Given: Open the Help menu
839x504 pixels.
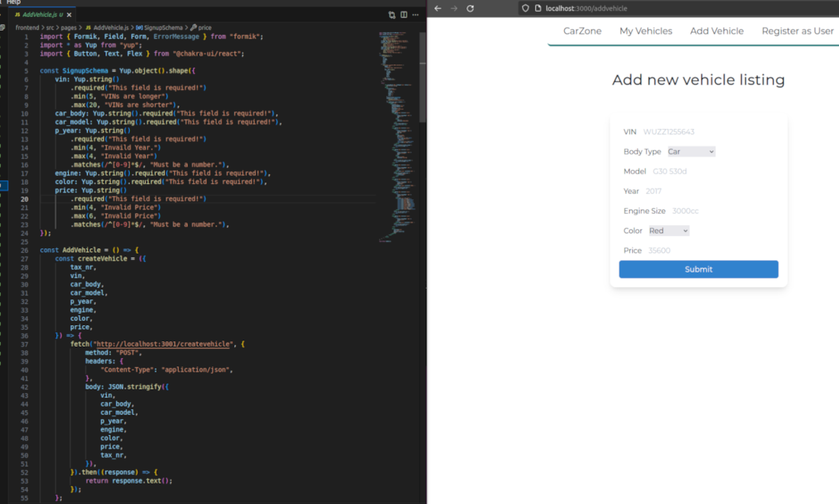Looking at the screenshot, I should pyautogui.click(x=13, y=2).
